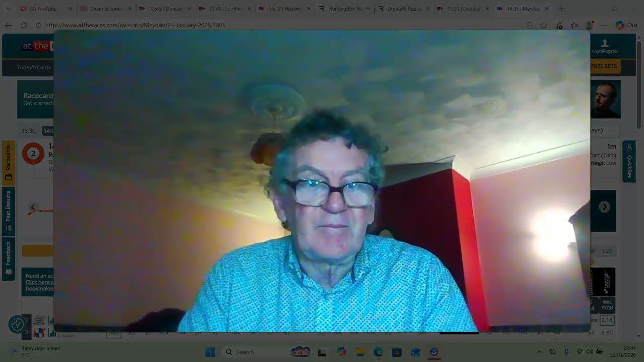Click the 2.16 exchange odds box
This screenshot has height=362, width=644.
pos(607,320)
